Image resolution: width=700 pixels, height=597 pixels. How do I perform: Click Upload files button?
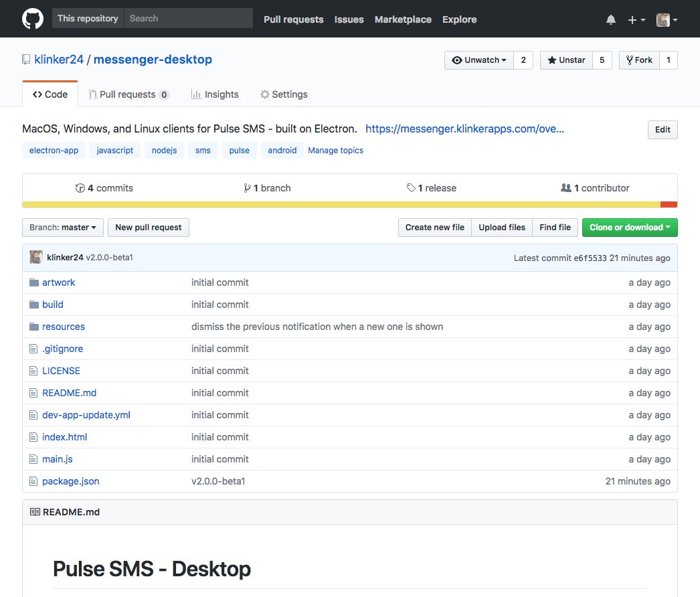502,228
